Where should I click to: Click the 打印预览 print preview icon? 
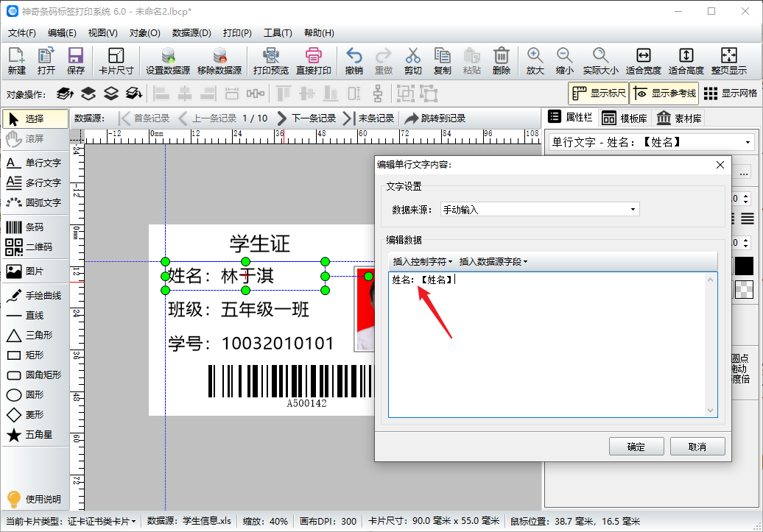pos(271,61)
